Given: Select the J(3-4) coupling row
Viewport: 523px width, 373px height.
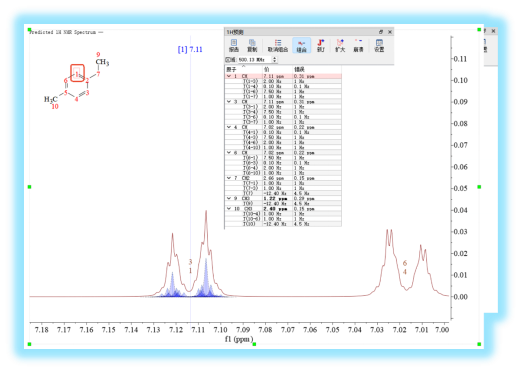Looking at the screenshot, I should (283, 112).
